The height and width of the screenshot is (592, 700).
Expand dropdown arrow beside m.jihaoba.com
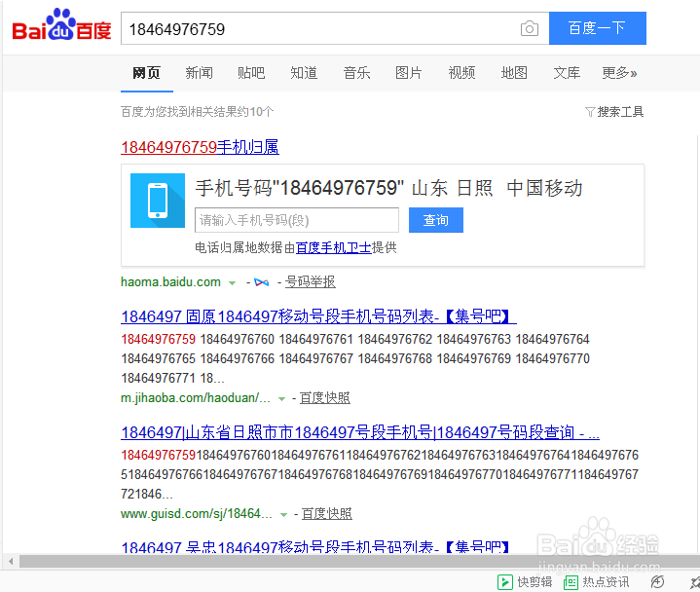(281, 398)
